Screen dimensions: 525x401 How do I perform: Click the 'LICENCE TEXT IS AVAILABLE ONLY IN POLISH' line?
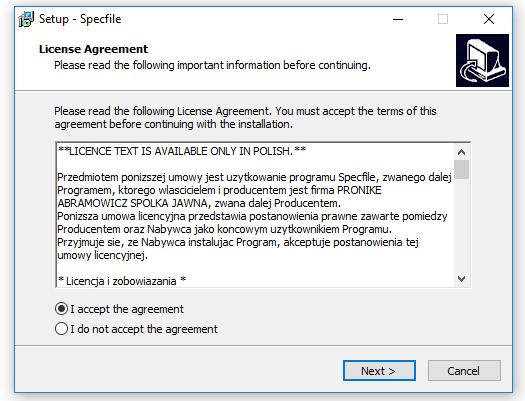pos(182,151)
